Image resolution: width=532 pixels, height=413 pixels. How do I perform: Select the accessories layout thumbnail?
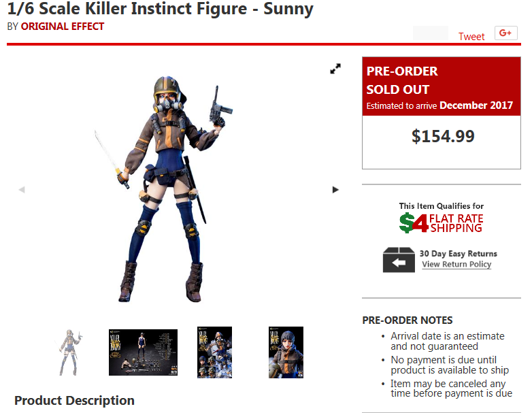point(143,352)
